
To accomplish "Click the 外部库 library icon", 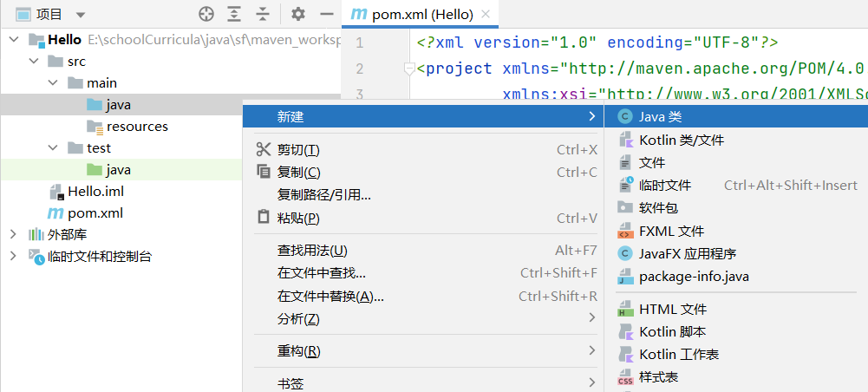I will point(36,235).
